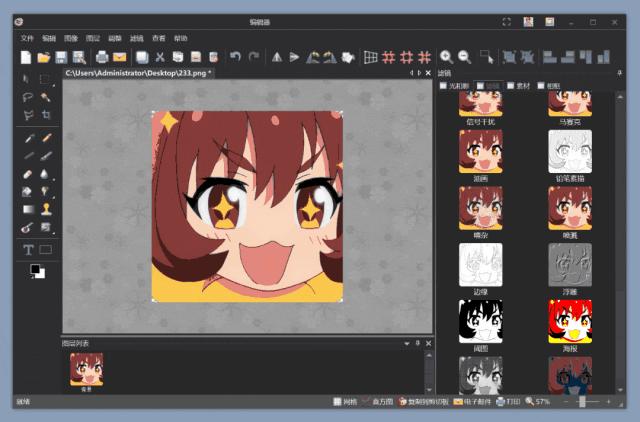Image resolution: width=640 pixels, height=422 pixels.
Task: Toggle the 光和影 checkbox in filter panel
Action: [444, 86]
